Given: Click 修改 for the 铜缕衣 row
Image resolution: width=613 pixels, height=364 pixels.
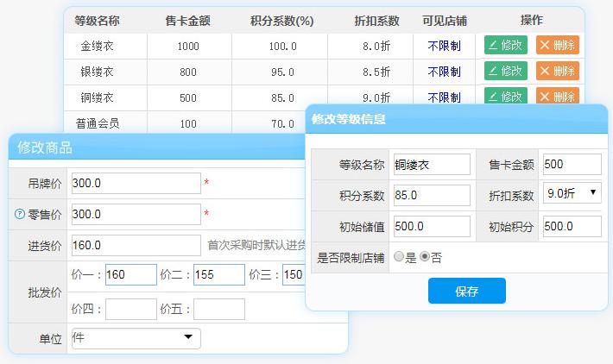Looking at the screenshot, I should [x=505, y=96].
